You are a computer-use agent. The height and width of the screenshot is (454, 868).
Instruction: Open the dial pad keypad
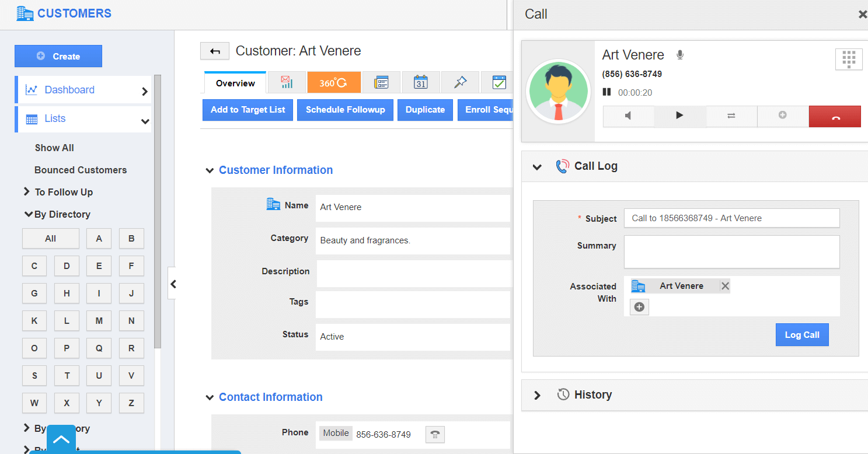[849, 59]
